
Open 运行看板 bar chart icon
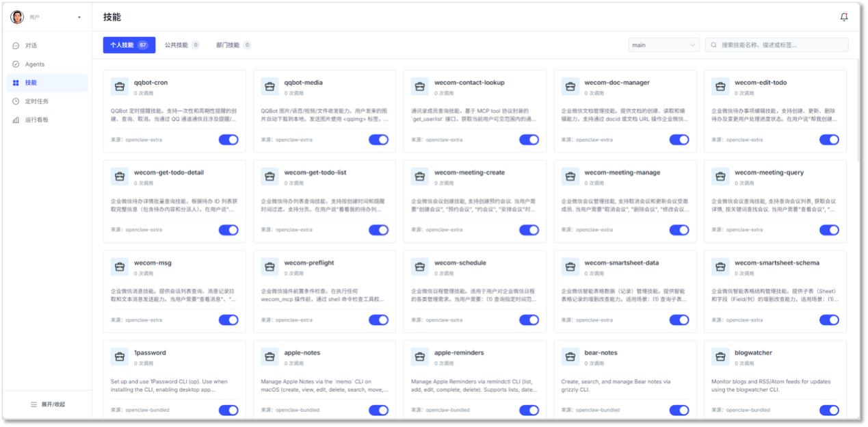click(16, 120)
